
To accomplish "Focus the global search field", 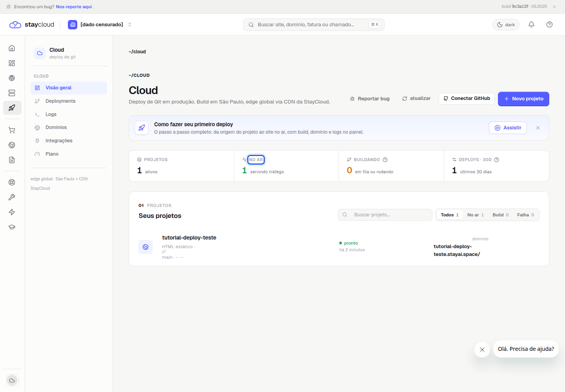I will pos(314,24).
